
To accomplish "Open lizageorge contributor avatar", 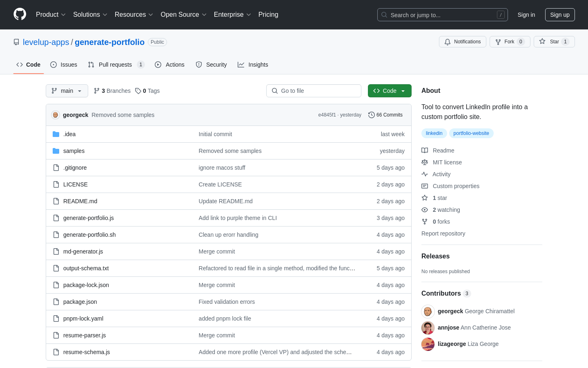I will [x=428, y=344].
